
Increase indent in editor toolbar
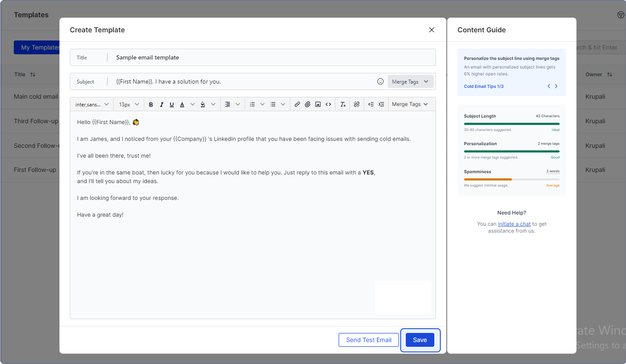click(381, 104)
